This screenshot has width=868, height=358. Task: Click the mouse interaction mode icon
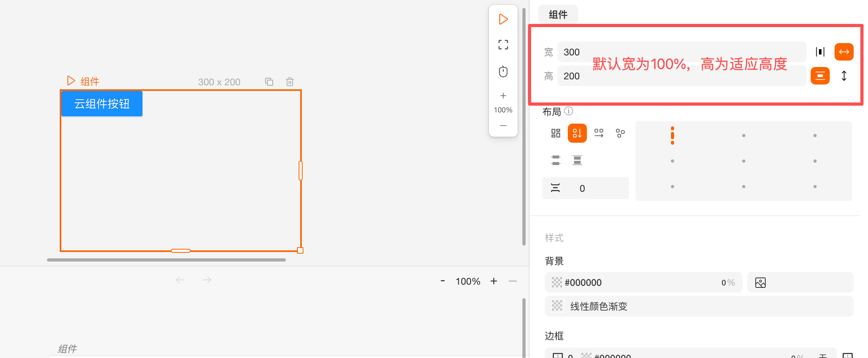click(503, 72)
